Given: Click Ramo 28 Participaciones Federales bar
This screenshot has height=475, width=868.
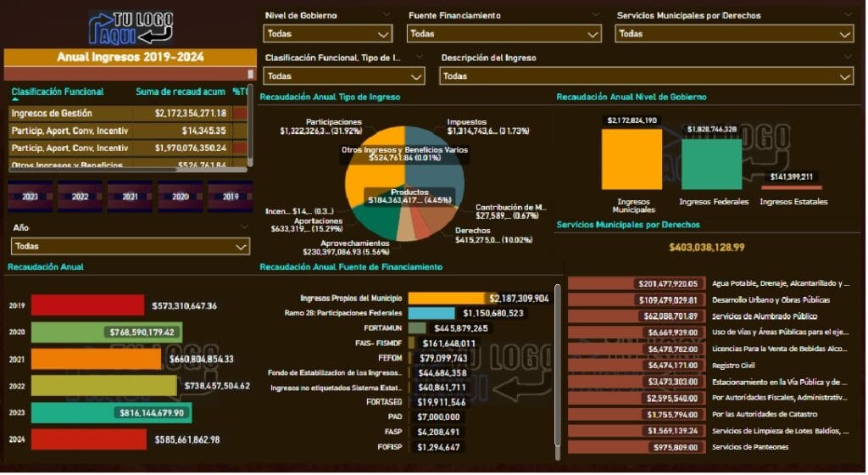Looking at the screenshot, I should click(431, 313).
